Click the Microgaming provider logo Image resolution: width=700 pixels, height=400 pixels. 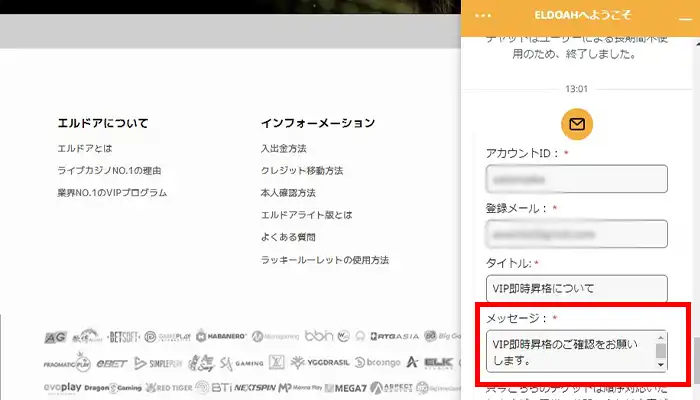coord(275,336)
